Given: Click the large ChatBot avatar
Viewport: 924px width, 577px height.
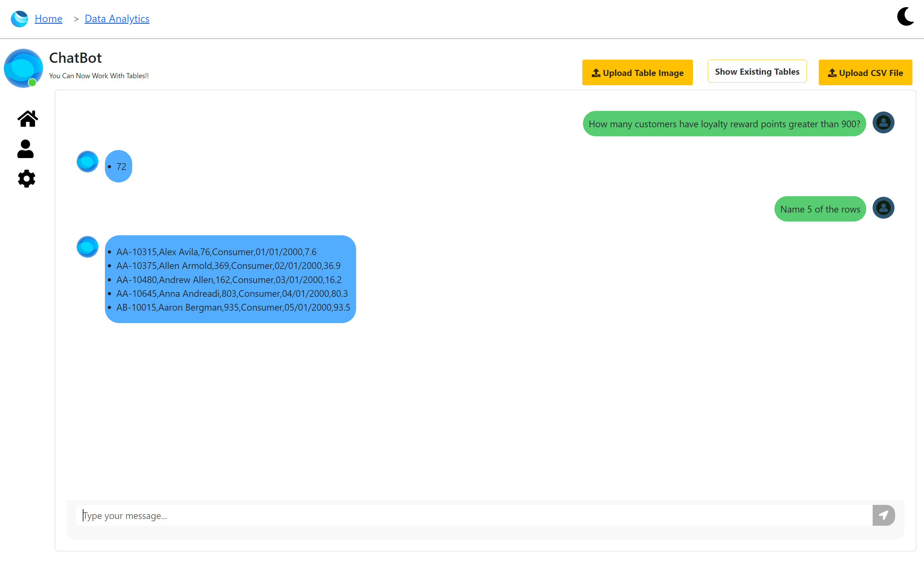Looking at the screenshot, I should click(23, 68).
